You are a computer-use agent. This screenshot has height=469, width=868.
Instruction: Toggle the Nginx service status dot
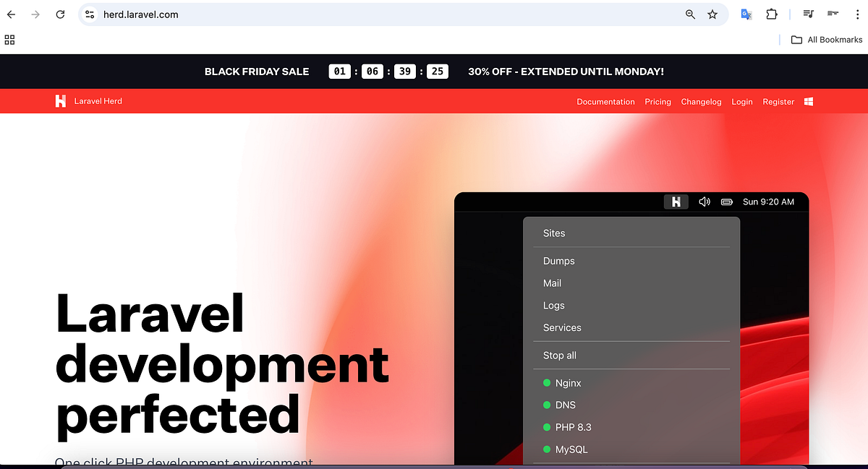[x=546, y=382]
